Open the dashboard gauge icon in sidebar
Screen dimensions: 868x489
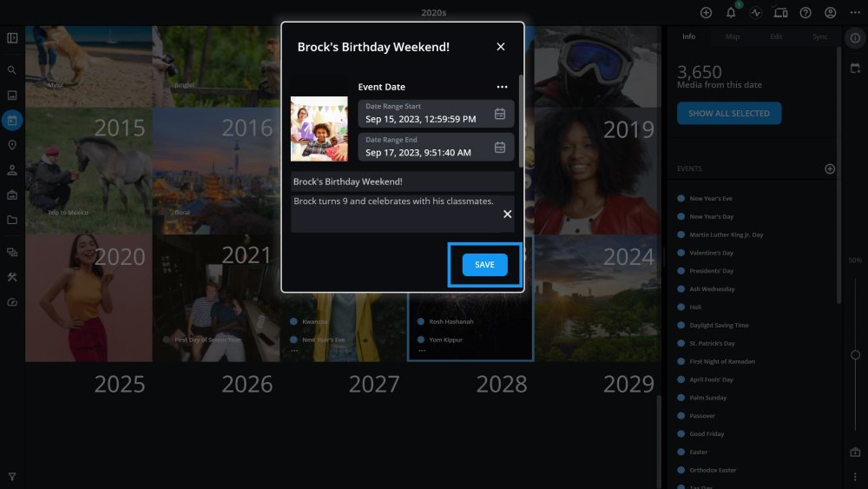(12, 301)
